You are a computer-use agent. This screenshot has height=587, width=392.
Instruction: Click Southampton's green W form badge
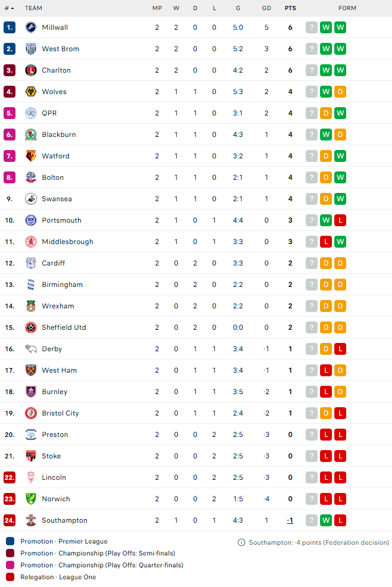tap(326, 520)
